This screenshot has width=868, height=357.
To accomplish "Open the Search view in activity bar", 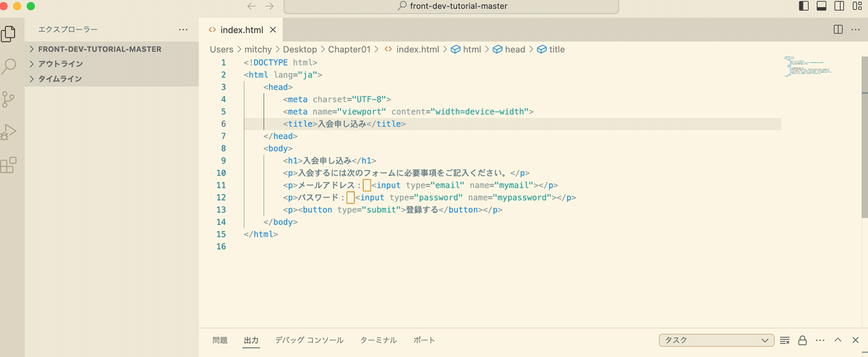I will pyautogui.click(x=9, y=67).
